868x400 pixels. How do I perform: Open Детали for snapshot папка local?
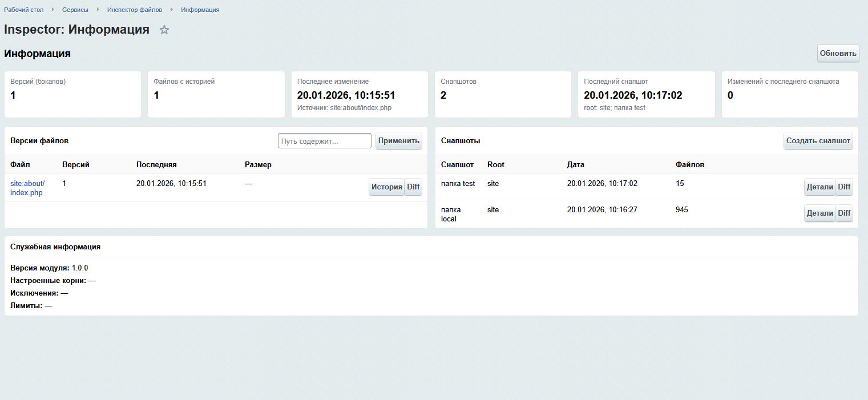tap(819, 213)
